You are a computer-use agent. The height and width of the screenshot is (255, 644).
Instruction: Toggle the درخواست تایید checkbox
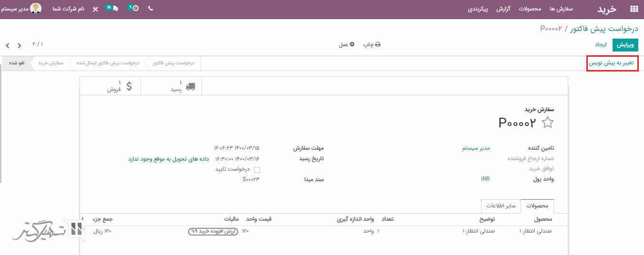[x=257, y=170]
